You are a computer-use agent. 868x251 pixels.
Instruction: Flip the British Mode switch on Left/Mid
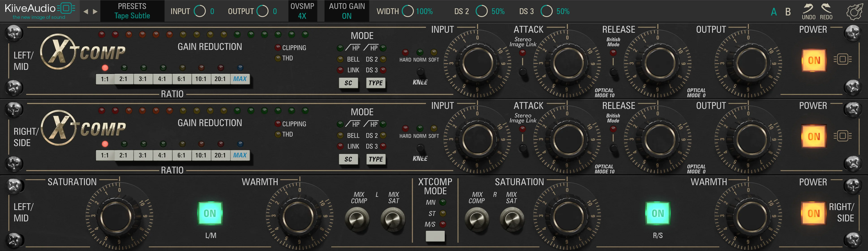click(614, 72)
